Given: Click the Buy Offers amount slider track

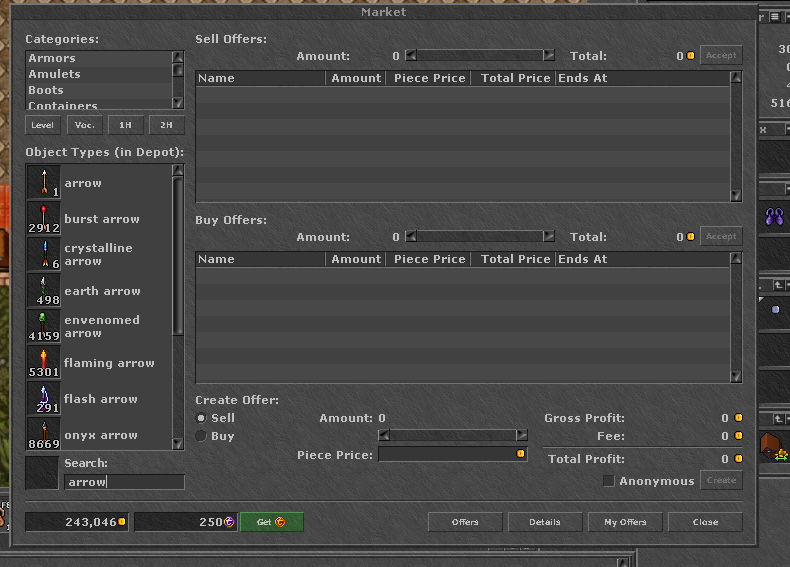Looking at the screenshot, I should coord(480,236).
